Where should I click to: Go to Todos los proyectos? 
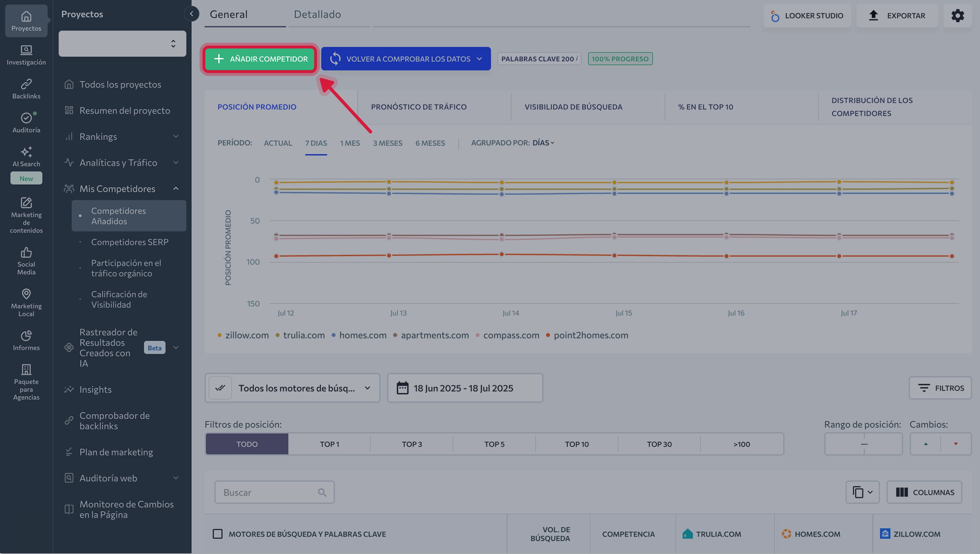[120, 85]
